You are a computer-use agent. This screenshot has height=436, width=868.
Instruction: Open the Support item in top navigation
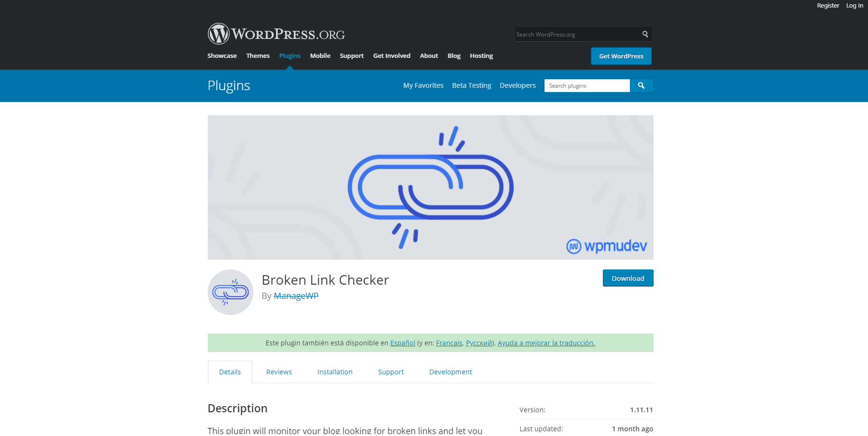(351, 56)
